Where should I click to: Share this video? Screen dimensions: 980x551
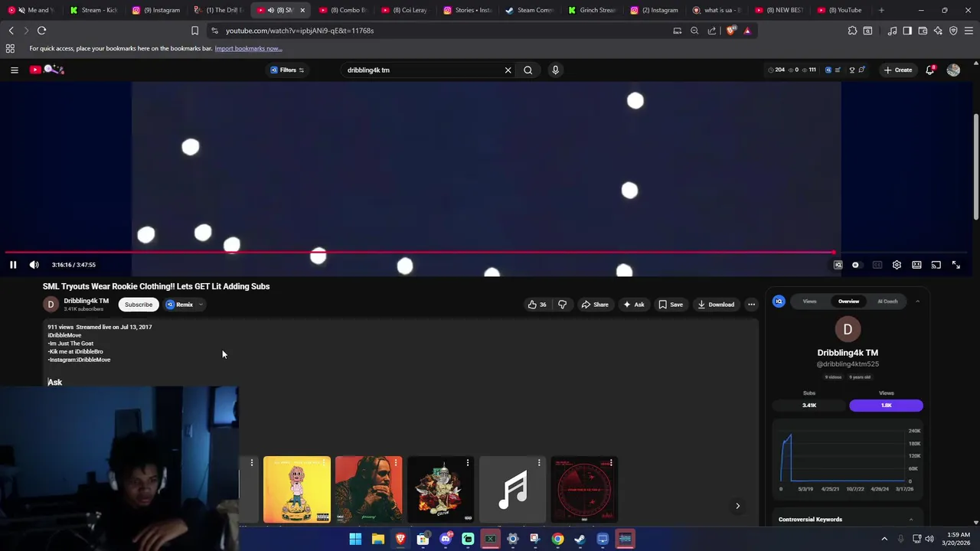tap(595, 305)
